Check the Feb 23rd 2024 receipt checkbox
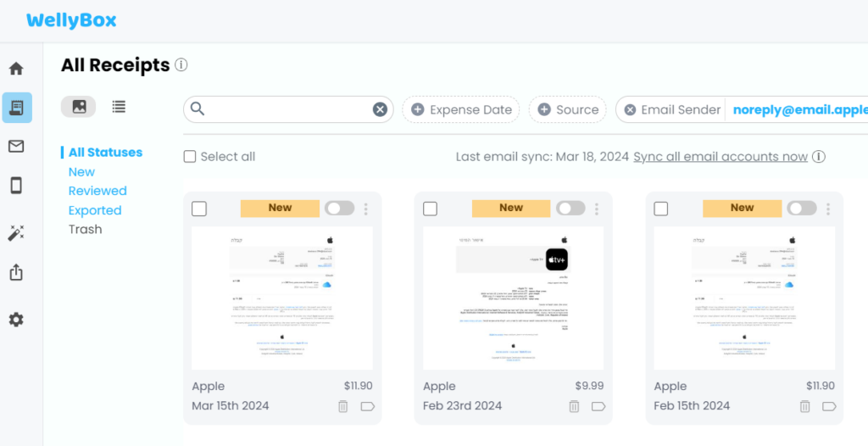This screenshot has width=868, height=446. pyautogui.click(x=430, y=209)
